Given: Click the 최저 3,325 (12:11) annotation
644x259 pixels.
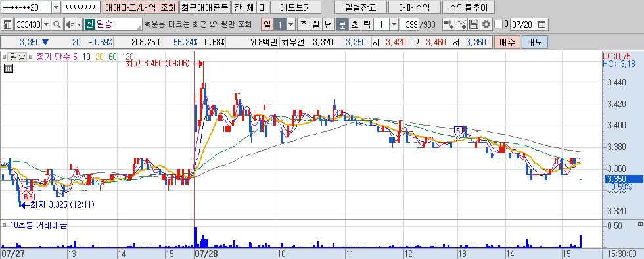Looking at the screenshot, I should click(63, 204).
